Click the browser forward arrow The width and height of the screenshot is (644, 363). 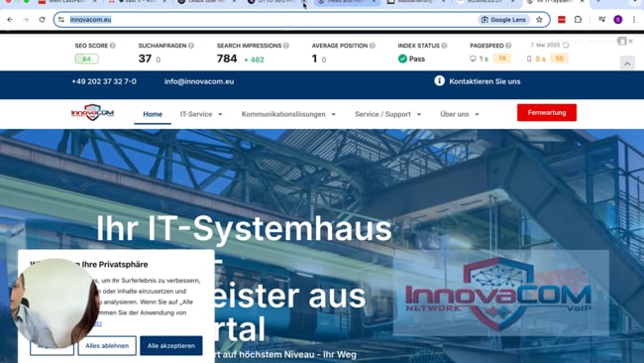pyautogui.click(x=26, y=19)
